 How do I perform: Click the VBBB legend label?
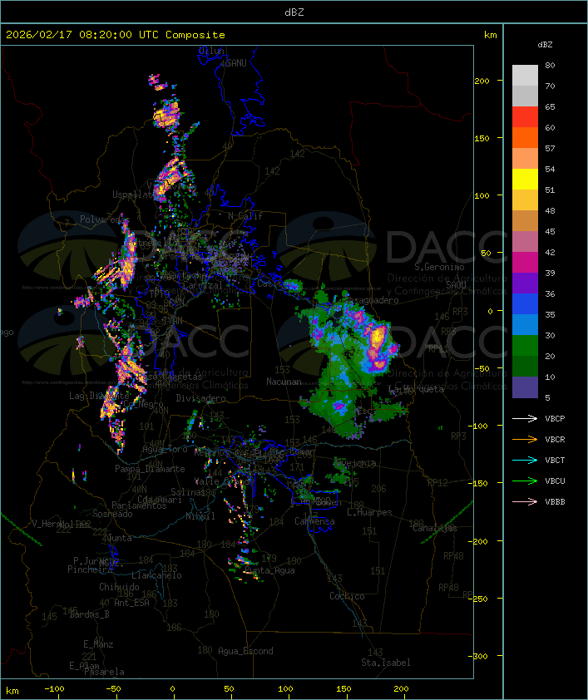point(555,502)
